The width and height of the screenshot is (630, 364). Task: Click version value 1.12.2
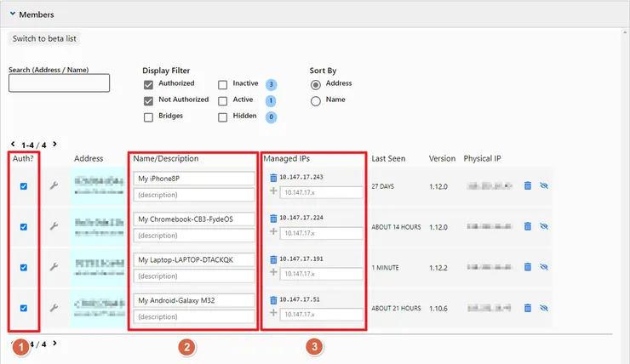click(x=438, y=268)
